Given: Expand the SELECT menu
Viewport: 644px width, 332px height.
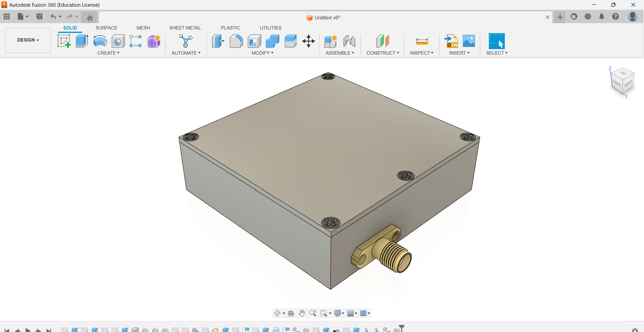Looking at the screenshot, I should [497, 53].
